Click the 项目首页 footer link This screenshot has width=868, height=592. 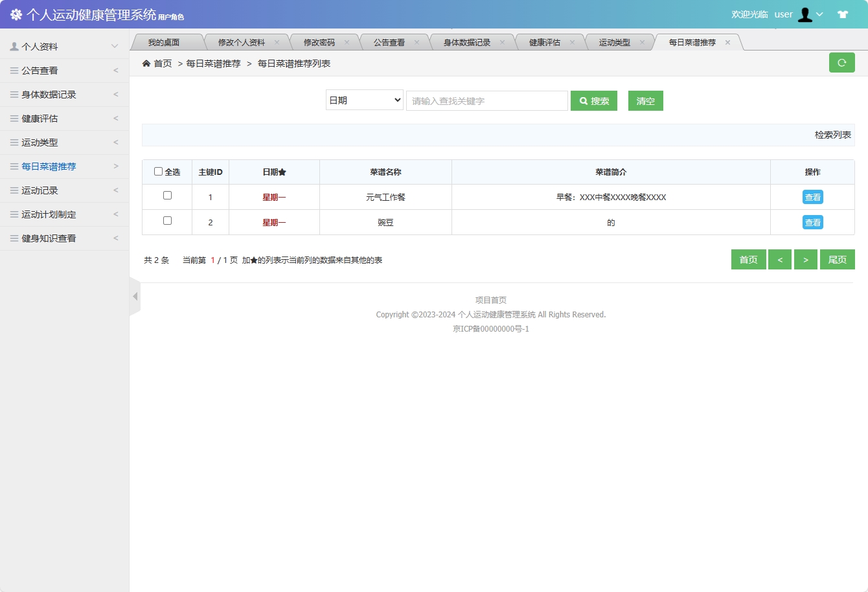tap(491, 299)
